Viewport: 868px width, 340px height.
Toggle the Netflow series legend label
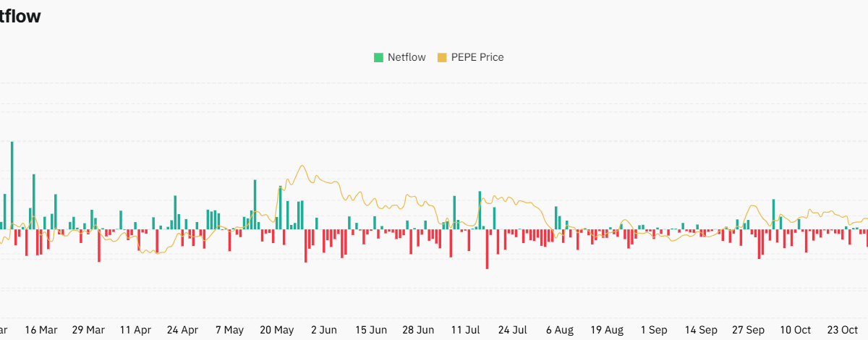(x=407, y=57)
